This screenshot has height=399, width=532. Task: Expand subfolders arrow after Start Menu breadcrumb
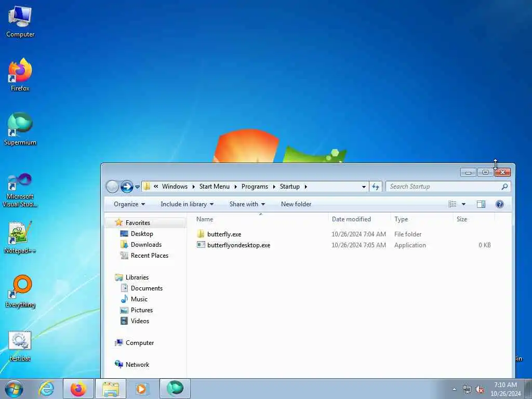[x=235, y=187]
